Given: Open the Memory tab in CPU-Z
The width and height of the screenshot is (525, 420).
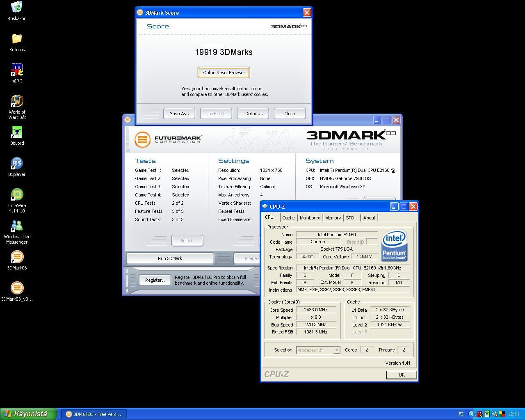Looking at the screenshot, I should (333, 218).
